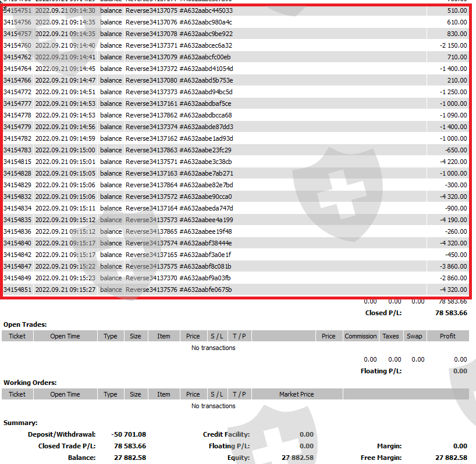
Task: Click the Profit column header in Open Trades
Action: tap(447, 336)
